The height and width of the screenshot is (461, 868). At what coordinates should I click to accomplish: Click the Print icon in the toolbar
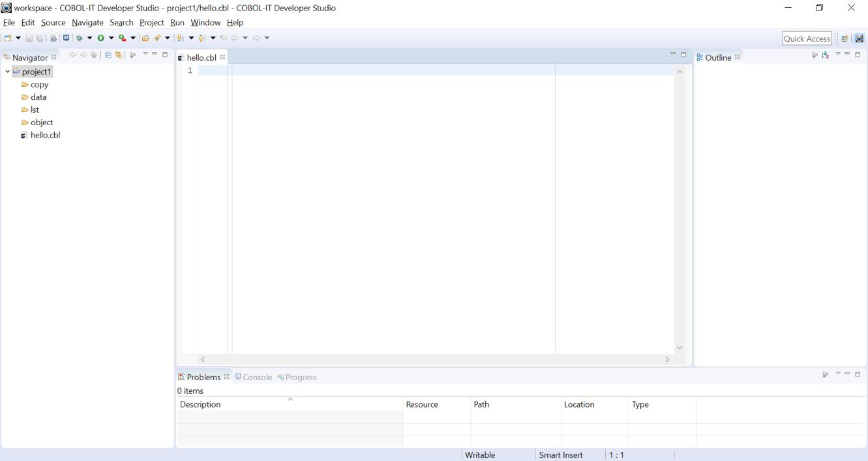52,37
